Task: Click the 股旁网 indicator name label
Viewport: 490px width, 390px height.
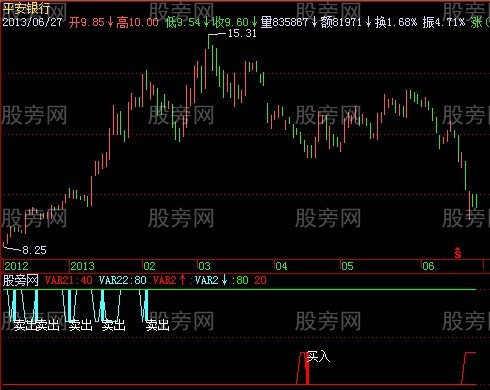Action: click(20, 280)
